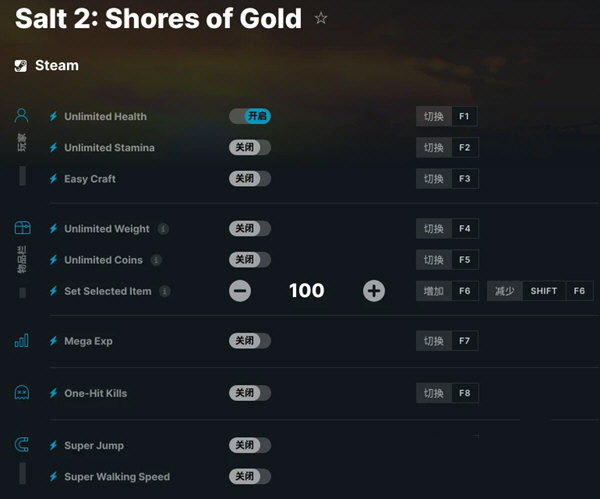Open info icon beside Set Selected Item
This screenshot has height=499, width=600.
(165, 291)
